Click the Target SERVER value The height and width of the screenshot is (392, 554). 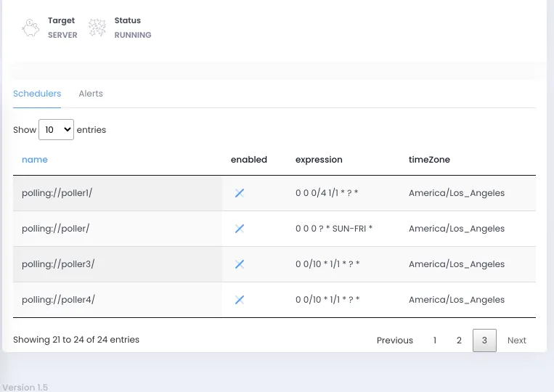click(62, 35)
